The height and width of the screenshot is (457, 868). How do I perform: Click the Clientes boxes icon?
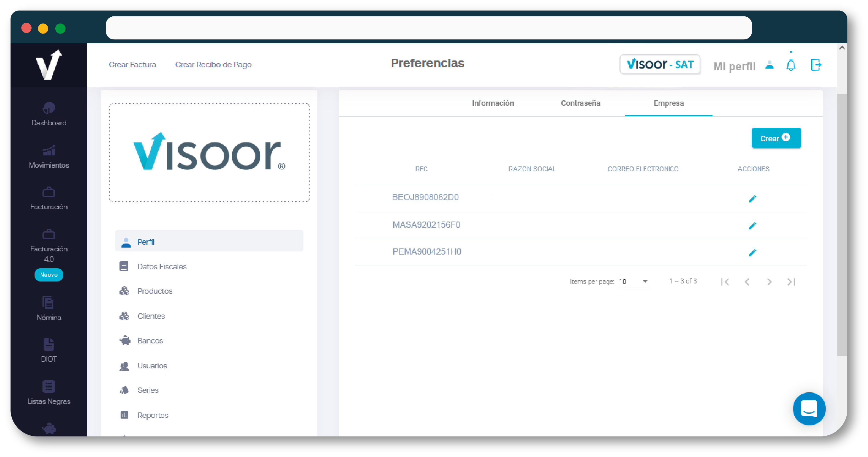[x=124, y=316]
